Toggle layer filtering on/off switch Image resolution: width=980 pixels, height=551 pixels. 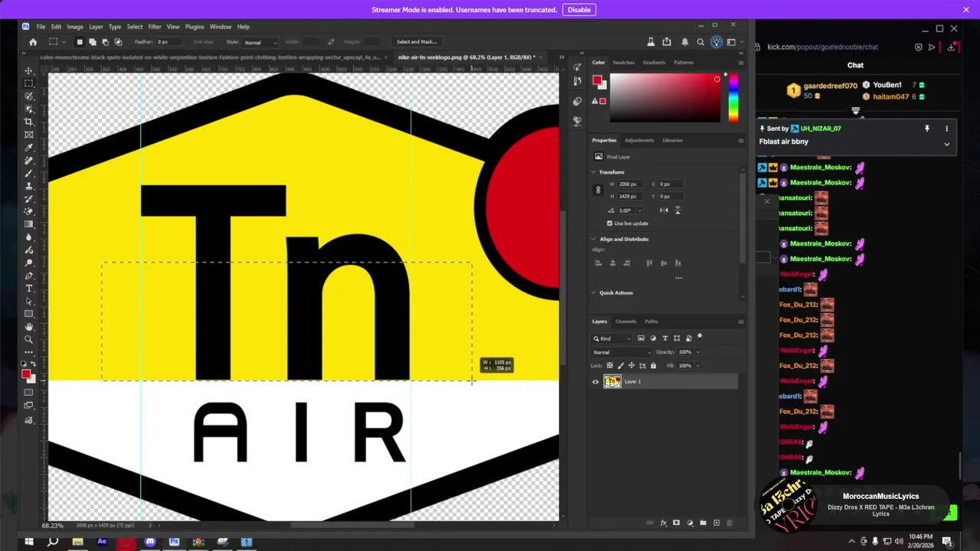click(699, 337)
